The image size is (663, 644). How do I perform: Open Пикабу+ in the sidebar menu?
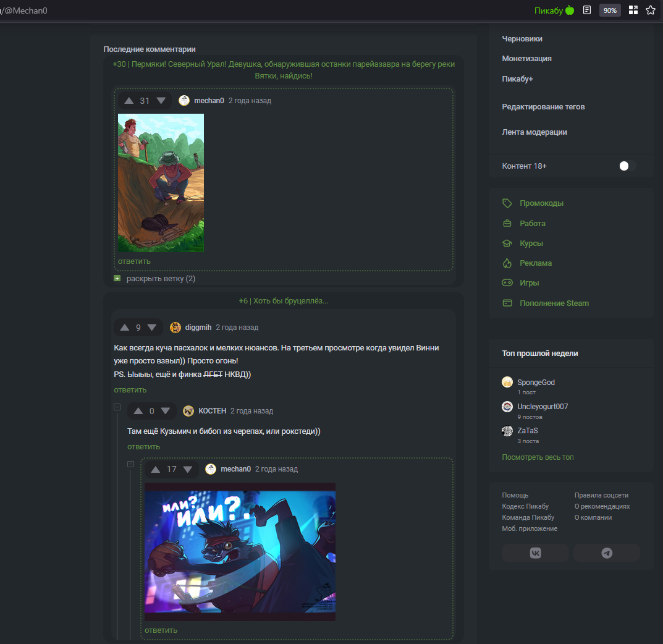tap(517, 78)
